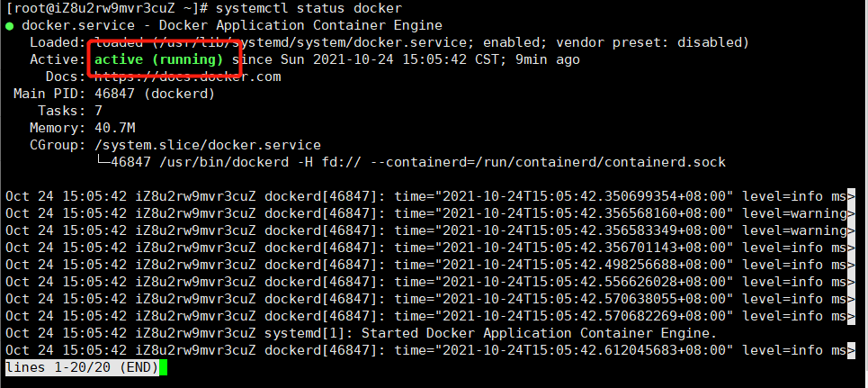The image size is (868, 388).
Task: Click the truncation arrow on the first log line
Action: (x=850, y=196)
